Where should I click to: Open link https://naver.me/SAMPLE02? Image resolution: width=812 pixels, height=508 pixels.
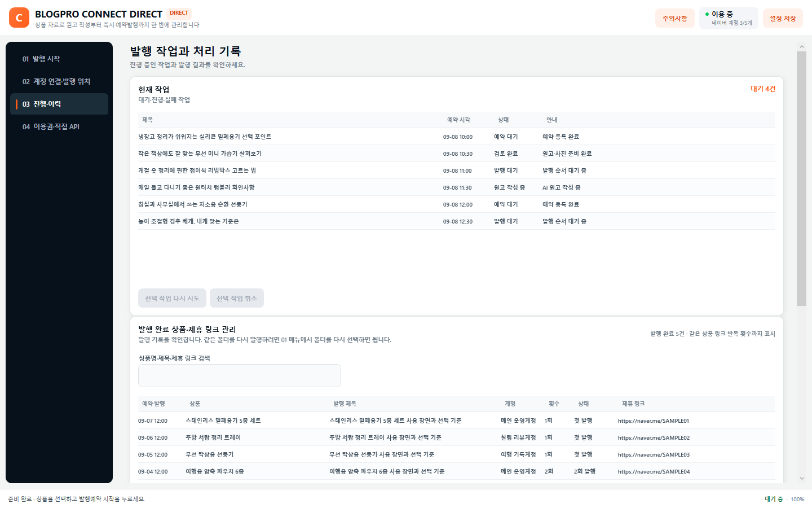pos(654,437)
